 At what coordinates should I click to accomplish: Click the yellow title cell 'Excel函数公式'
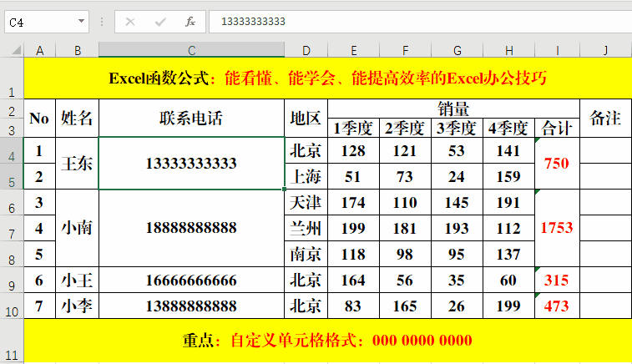pyautogui.click(x=328, y=78)
